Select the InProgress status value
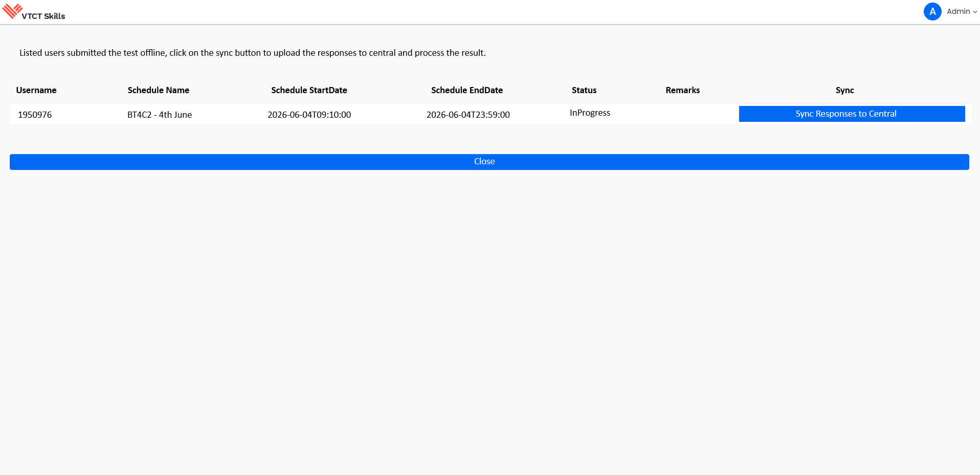980x475 pixels. tap(590, 113)
